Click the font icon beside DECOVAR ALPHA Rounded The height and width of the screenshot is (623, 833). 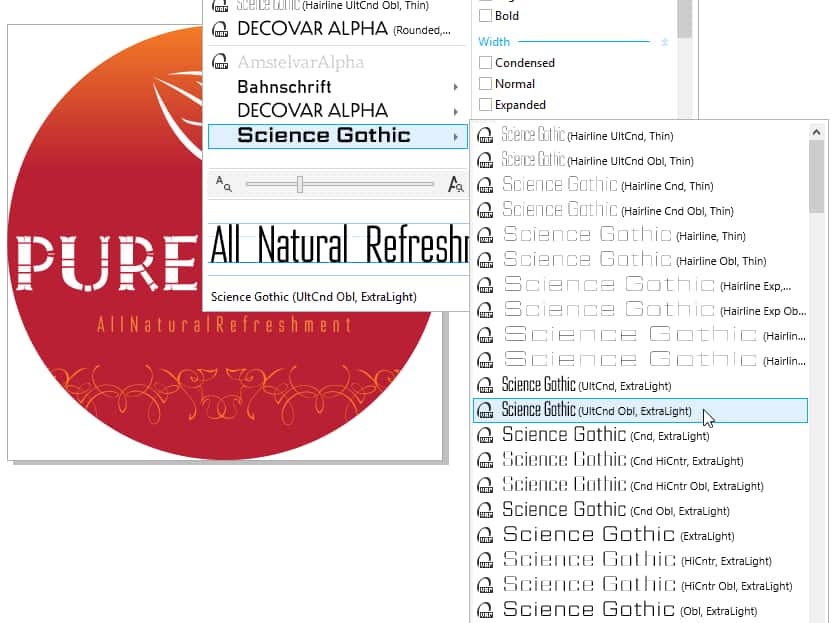tap(220, 29)
